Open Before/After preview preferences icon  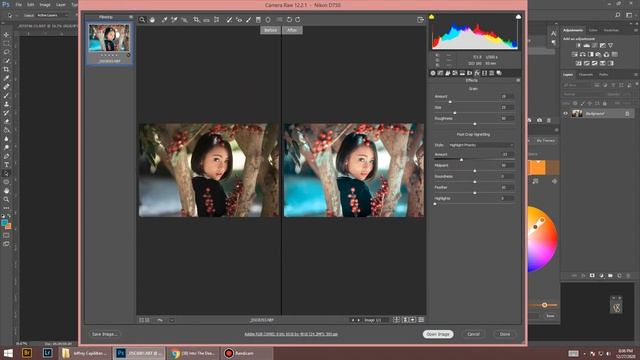click(x=421, y=320)
